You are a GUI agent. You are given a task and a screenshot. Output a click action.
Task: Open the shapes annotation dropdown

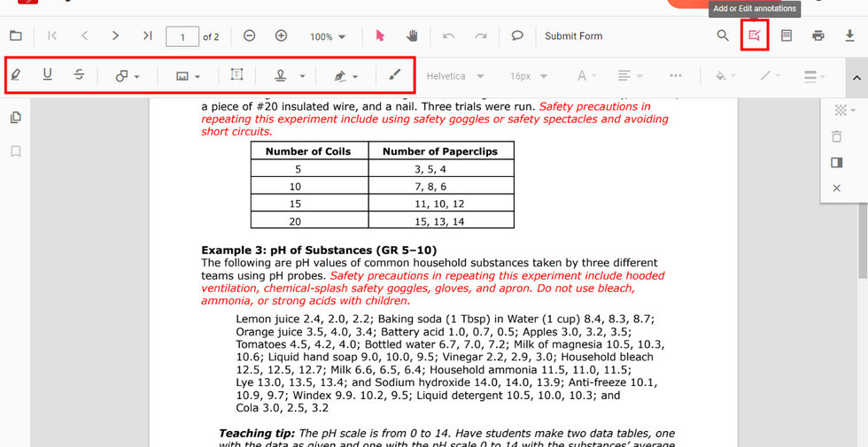coord(128,76)
